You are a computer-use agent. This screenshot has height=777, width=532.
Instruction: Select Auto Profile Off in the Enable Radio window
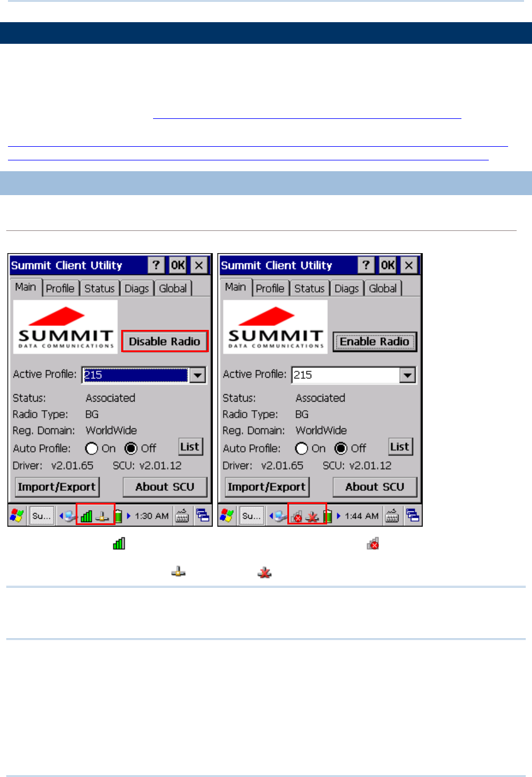[x=341, y=448]
